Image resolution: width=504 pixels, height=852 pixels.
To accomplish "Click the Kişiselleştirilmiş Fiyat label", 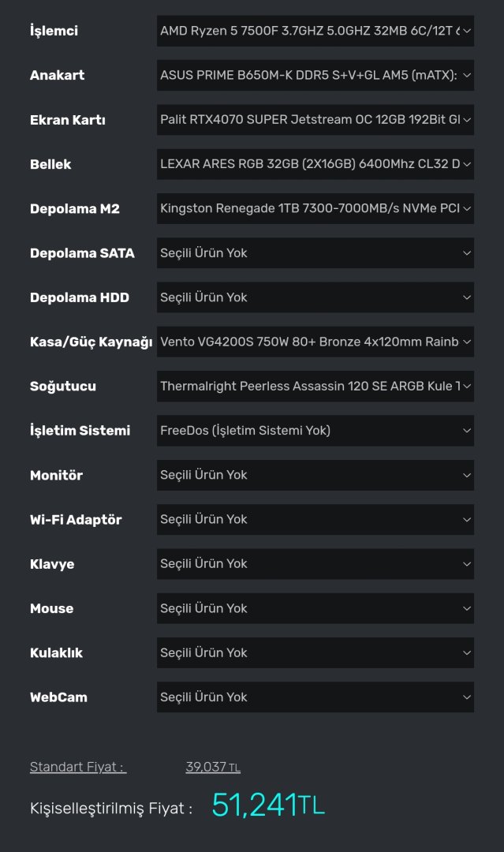I will pyautogui.click(x=110, y=809).
